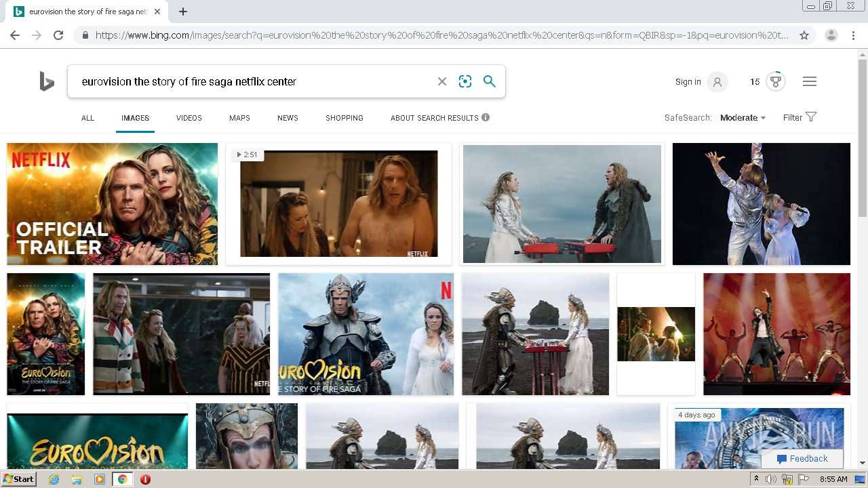Click the Chrome taskbar icon
Screen dimensions: 868x488
click(123, 479)
